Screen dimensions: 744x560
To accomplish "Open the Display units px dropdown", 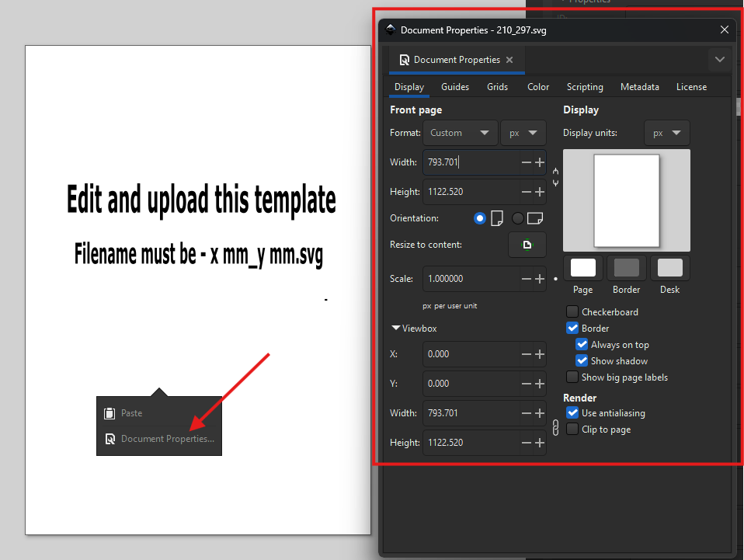I will 666,133.
